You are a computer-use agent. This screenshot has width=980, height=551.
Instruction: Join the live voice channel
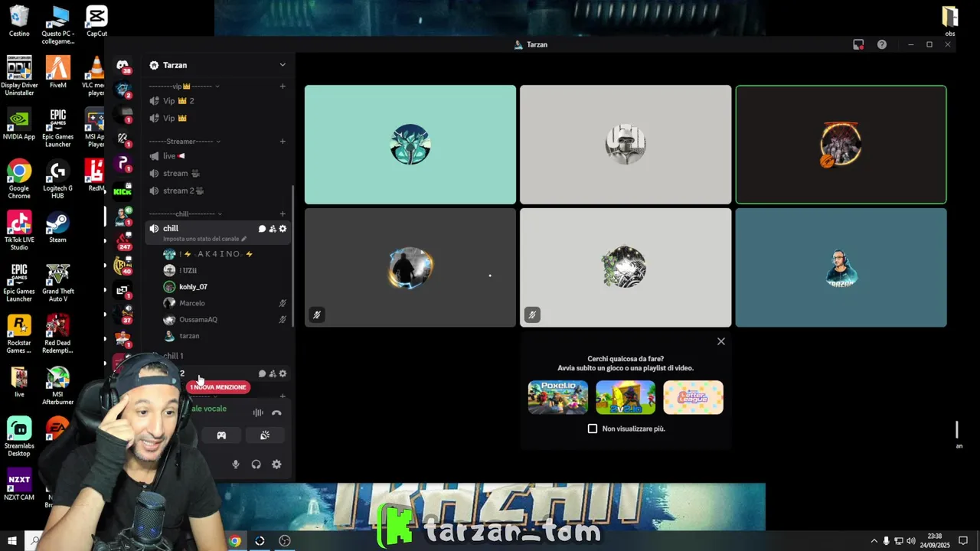tap(218, 156)
